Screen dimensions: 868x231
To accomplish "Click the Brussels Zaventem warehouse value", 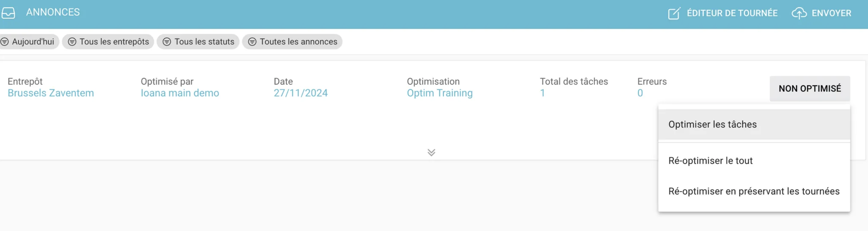I will 51,93.
